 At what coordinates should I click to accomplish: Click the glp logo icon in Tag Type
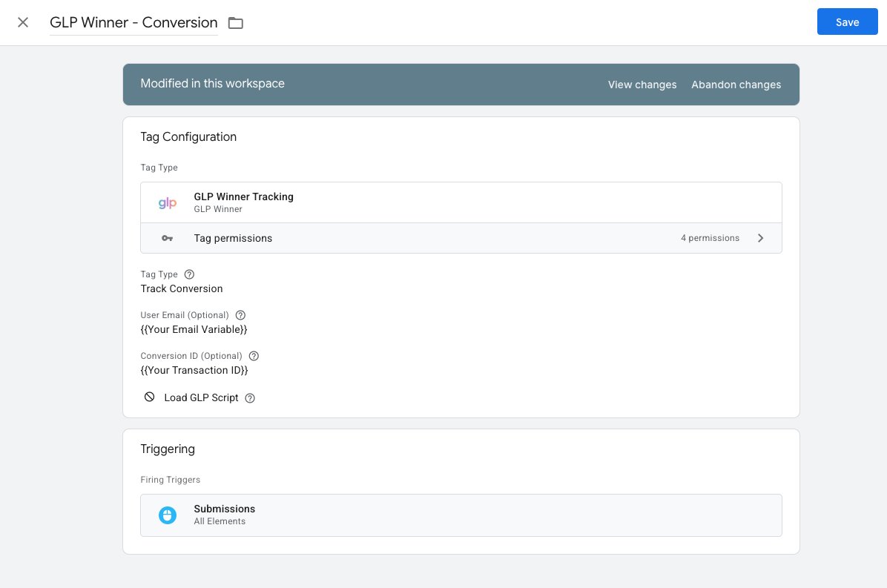click(x=168, y=202)
